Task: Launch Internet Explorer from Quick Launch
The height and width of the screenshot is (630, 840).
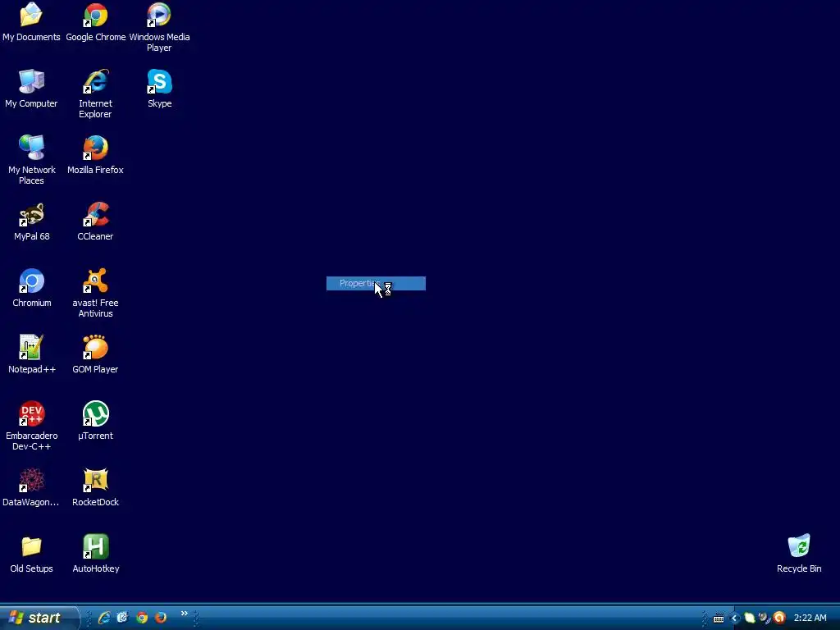Action: pos(104,618)
